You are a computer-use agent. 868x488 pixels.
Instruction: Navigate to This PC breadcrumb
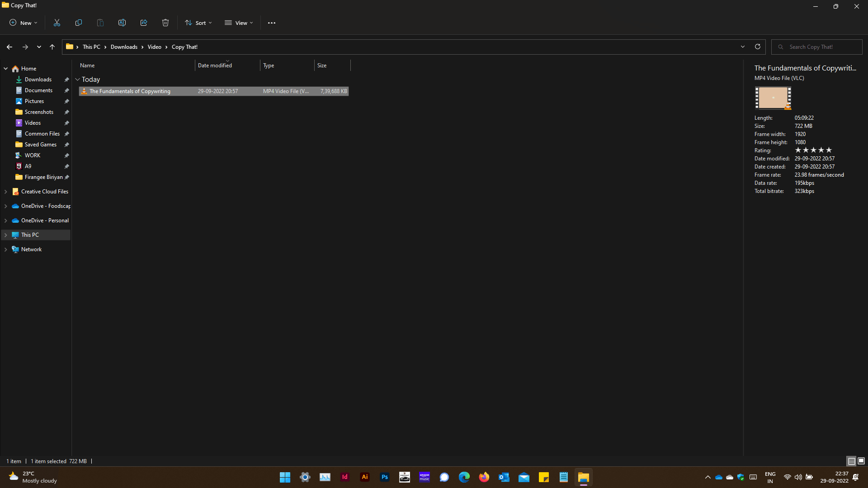(91, 47)
